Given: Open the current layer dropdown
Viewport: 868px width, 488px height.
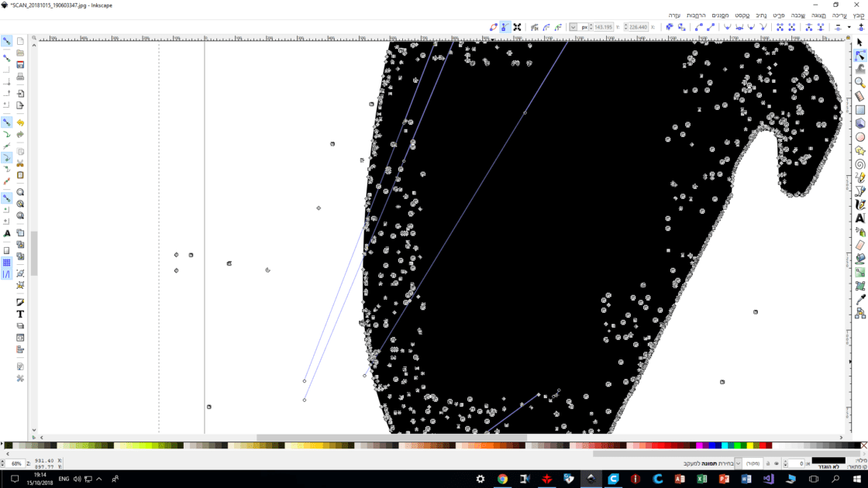Looking at the screenshot, I should point(749,464).
